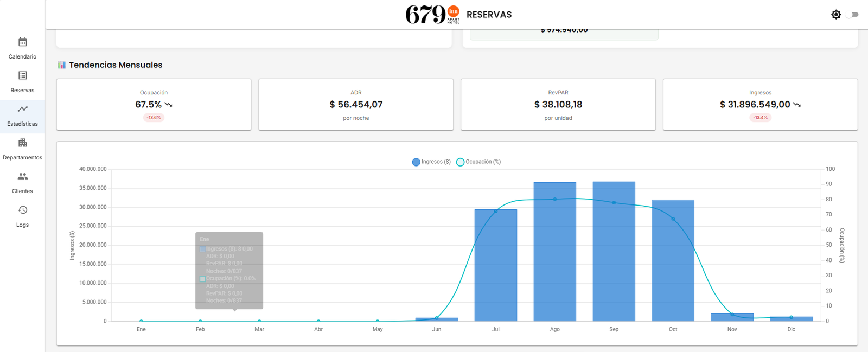Open the Clientes people icon
868x352 pixels.
[x=22, y=177]
